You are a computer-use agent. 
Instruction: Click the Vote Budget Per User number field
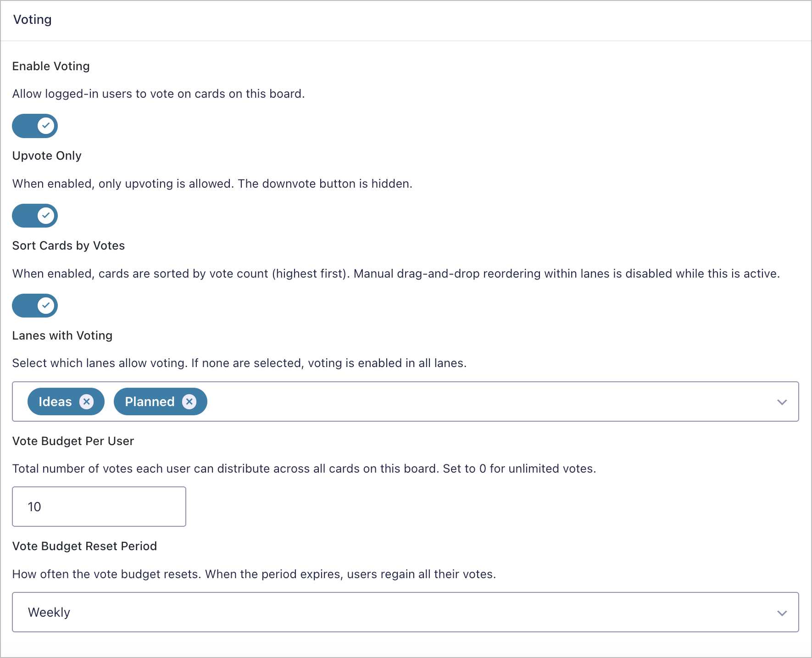click(x=99, y=507)
